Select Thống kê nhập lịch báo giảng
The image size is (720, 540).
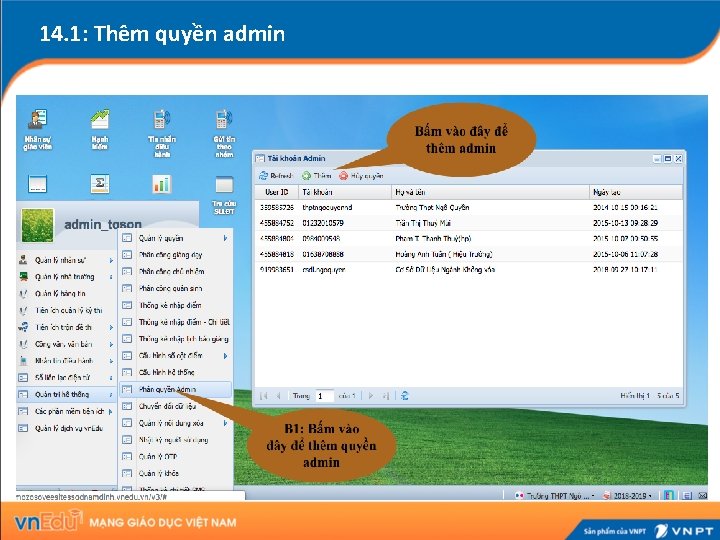point(175,339)
